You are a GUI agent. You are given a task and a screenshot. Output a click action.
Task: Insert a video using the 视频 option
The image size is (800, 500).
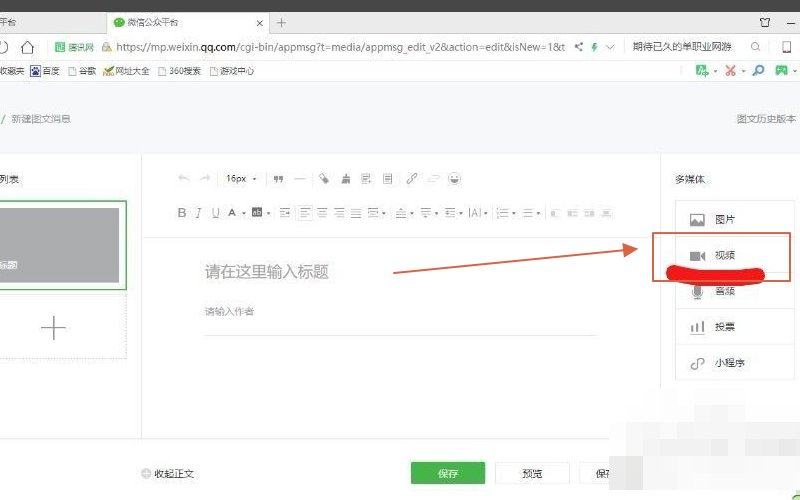734,255
